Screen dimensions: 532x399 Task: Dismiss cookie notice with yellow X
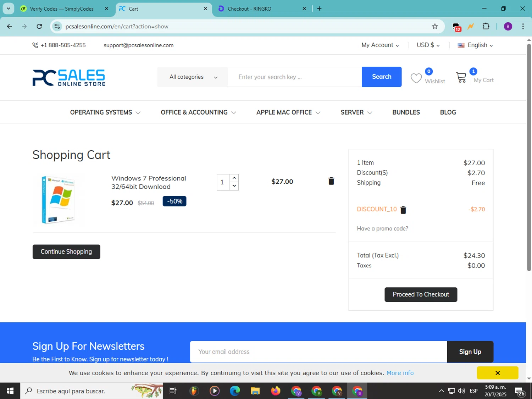[498, 373]
